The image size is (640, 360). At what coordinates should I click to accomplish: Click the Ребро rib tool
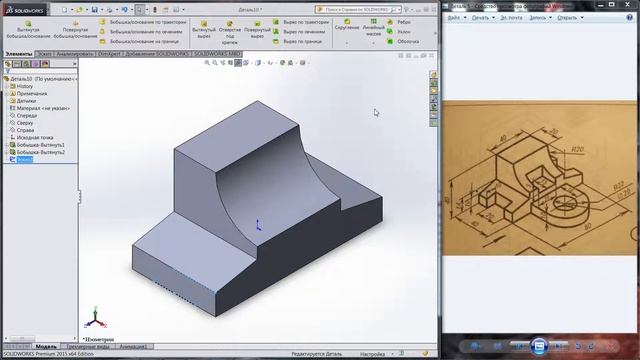click(399, 22)
